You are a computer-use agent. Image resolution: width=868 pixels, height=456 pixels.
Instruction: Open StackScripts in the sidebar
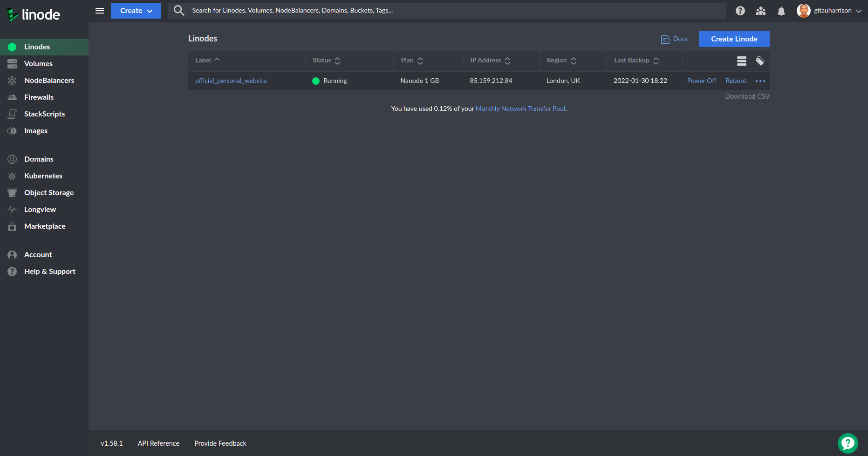[x=44, y=114]
